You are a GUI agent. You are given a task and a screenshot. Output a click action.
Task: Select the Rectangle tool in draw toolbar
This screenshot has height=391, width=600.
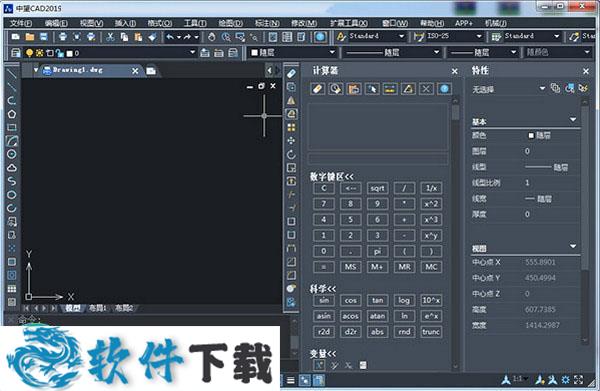point(12,127)
